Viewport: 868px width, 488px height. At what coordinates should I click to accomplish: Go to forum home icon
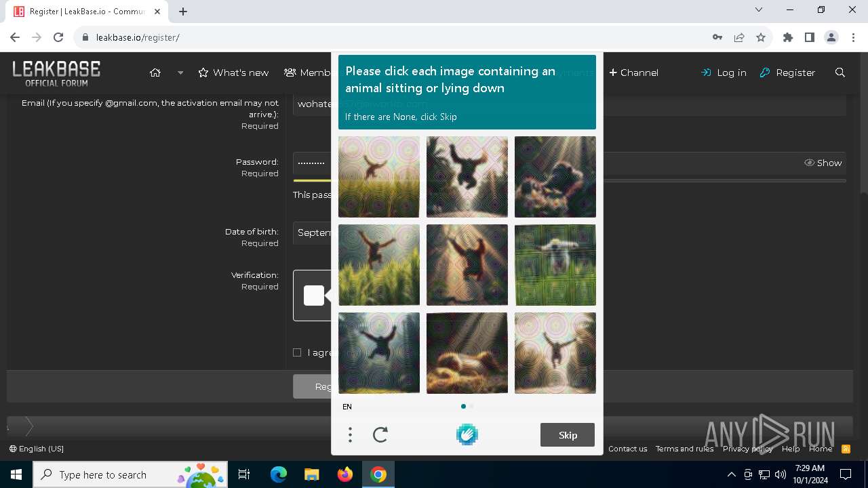pyautogui.click(x=155, y=73)
